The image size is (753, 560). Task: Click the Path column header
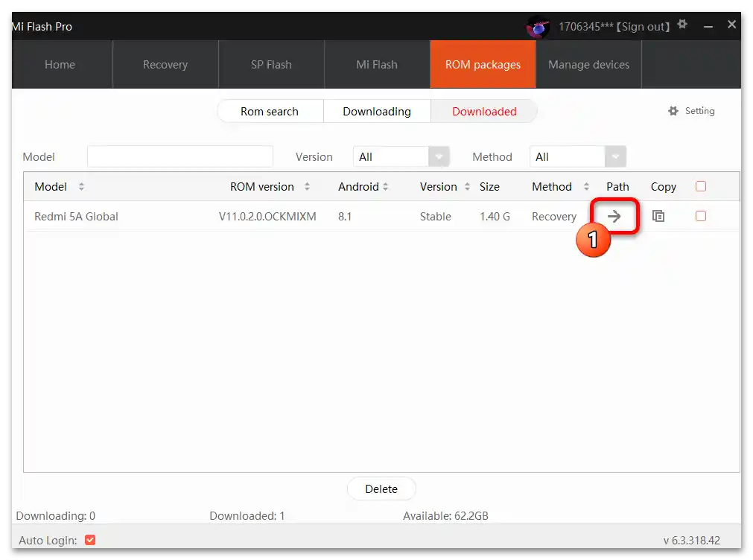(617, 187)
